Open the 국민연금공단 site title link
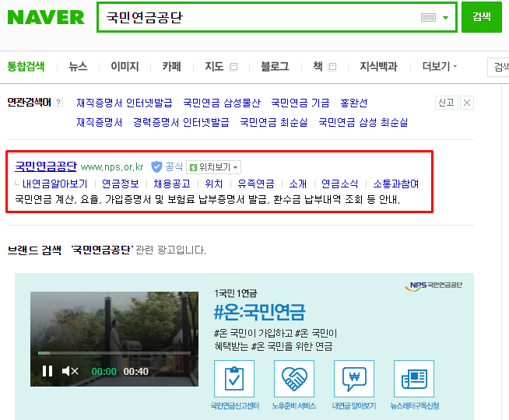 (x=46, y=166)
